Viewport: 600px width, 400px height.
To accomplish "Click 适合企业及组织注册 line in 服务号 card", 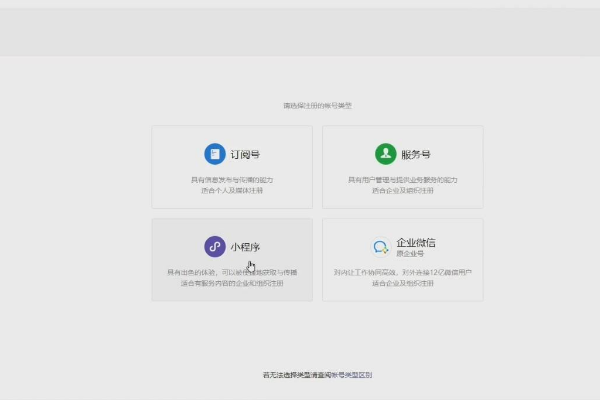I will pos(402,190).
